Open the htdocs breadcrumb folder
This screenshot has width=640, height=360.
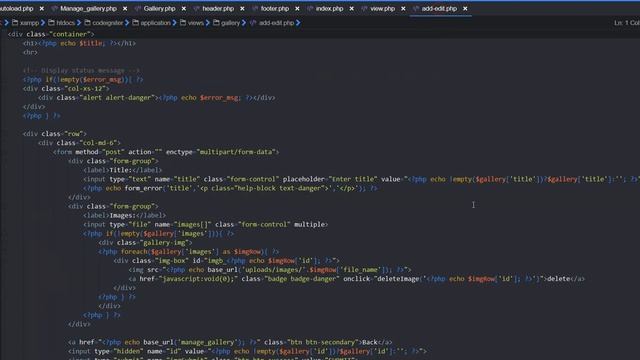66,23
